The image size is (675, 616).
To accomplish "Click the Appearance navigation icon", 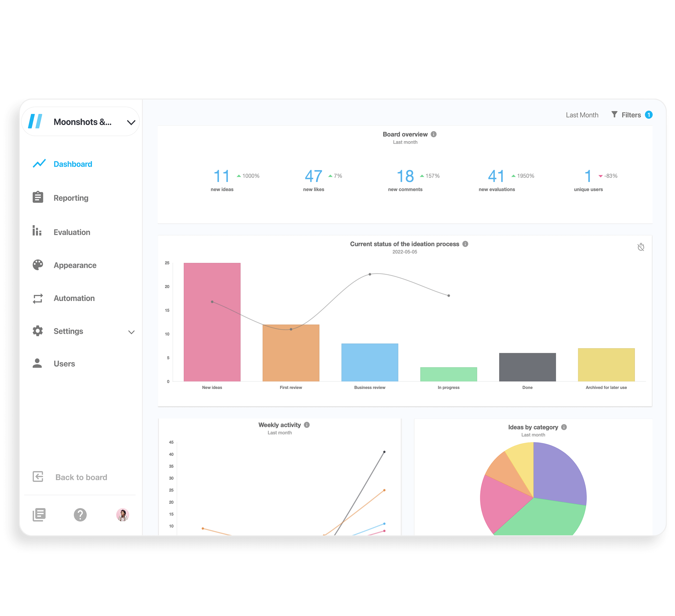I will click(37, 265).
